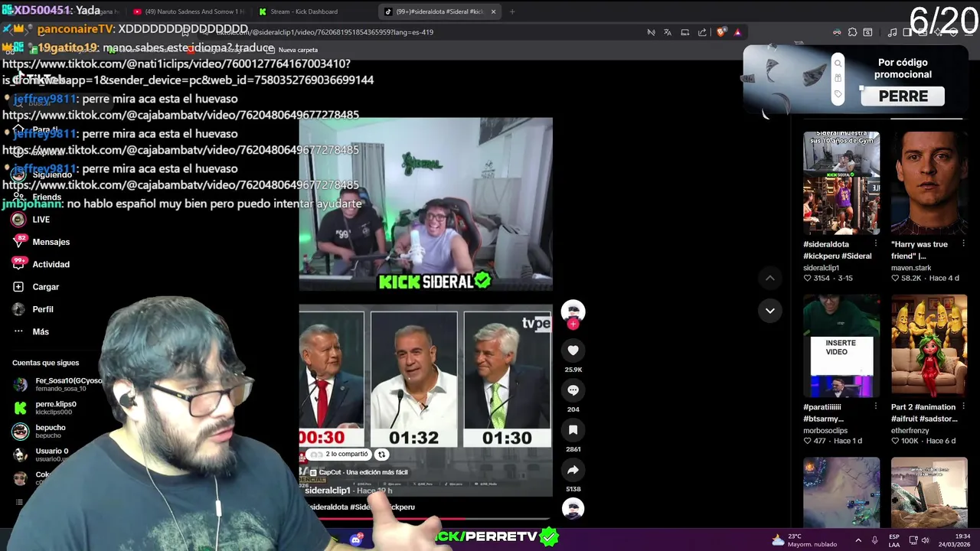Open the ESP LAA language selector
Viewport: 980px width, 551px height.
tap(894, 540)
